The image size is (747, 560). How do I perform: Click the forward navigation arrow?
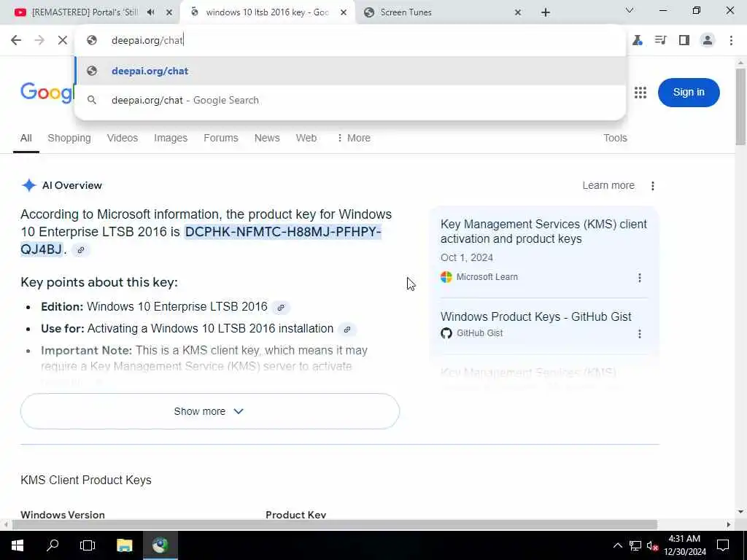(x=39, y=40)
